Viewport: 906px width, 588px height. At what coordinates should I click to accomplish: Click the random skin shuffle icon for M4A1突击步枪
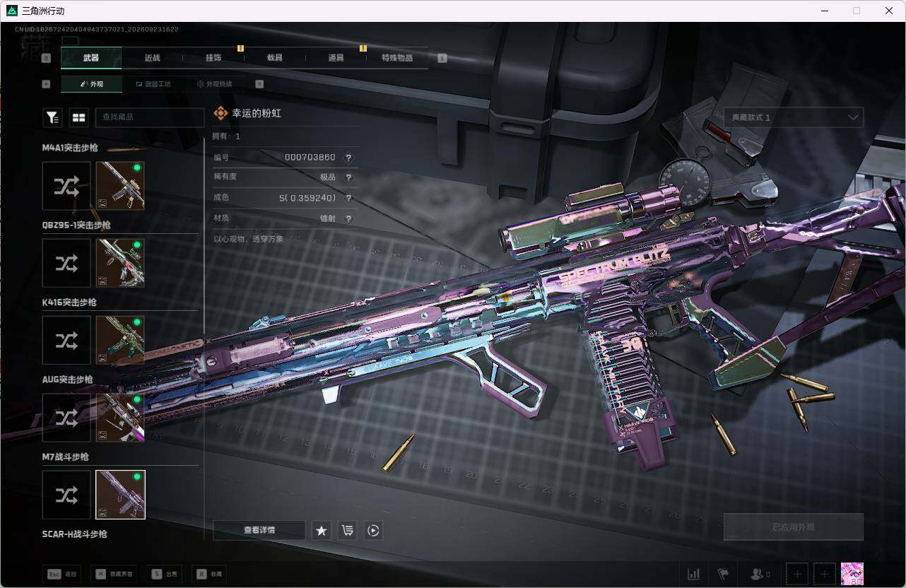(x=66, y=186)
